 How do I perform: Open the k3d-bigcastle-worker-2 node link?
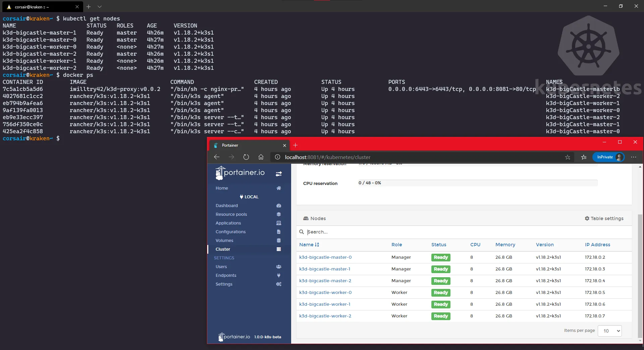(325, 316)
